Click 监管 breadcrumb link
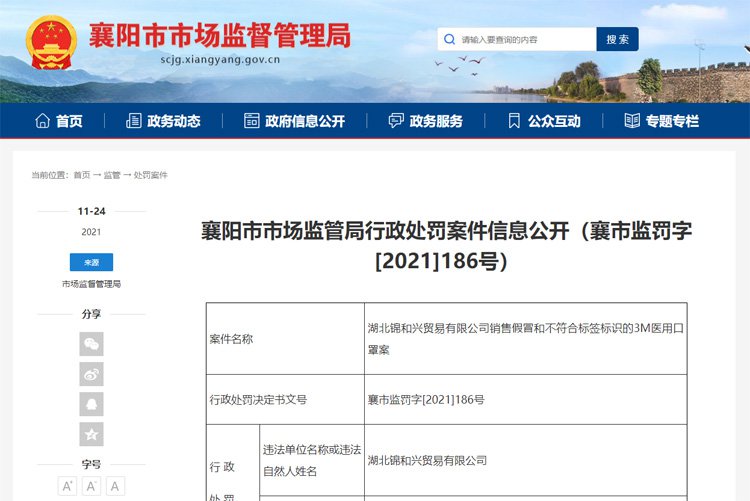This screenshot has width=750, height=501. [112, 175]
